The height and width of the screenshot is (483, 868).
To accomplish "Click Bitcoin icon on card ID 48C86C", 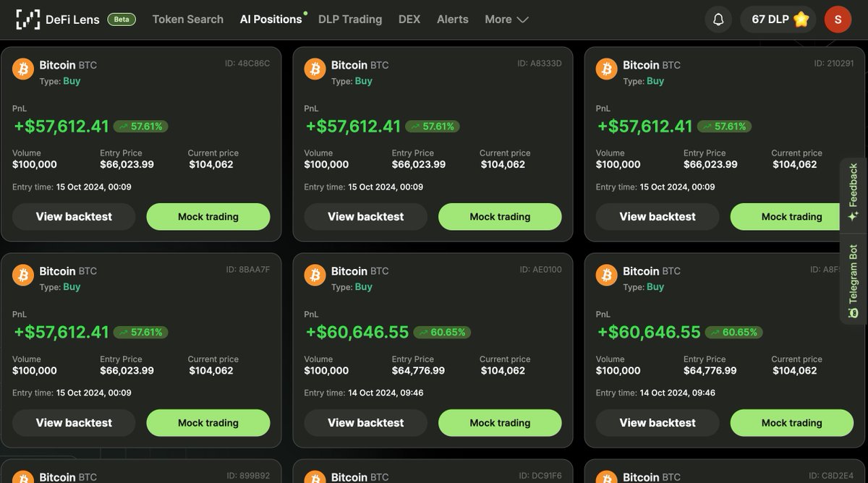I will tap(23, 69).
